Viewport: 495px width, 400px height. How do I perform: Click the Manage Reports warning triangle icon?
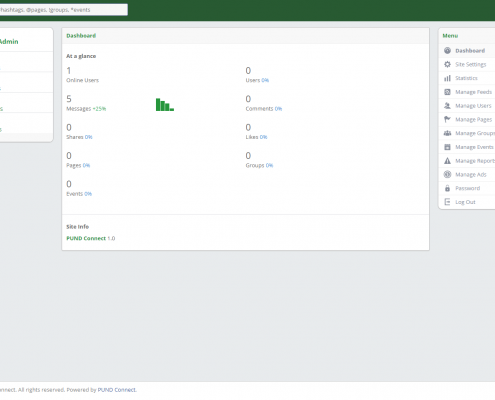(447, 161)
